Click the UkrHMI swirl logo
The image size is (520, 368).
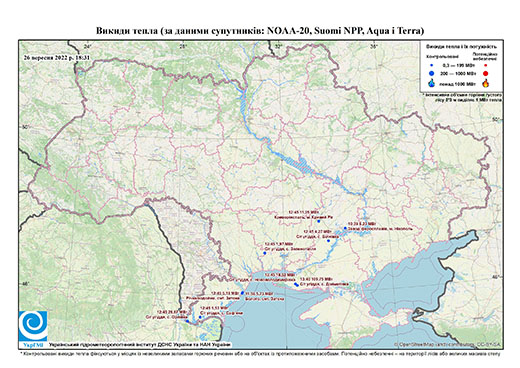[x=33, y=326]
